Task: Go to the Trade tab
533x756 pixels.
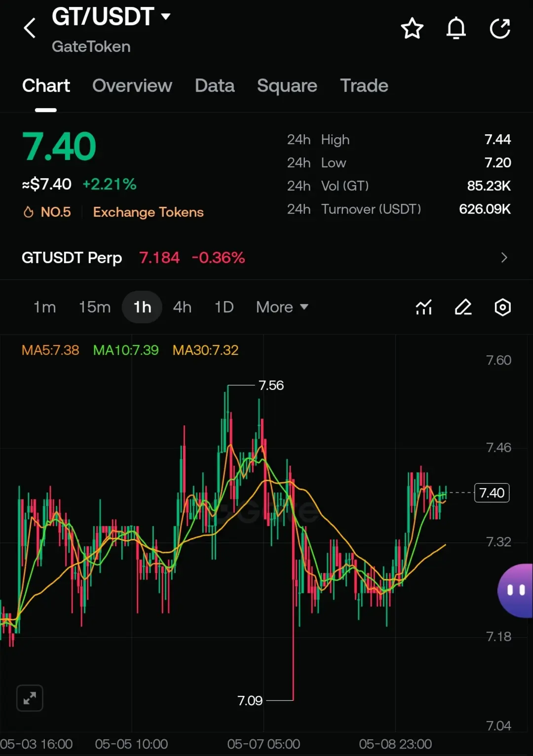Action: pyautogui.click(x=364, y=86)
